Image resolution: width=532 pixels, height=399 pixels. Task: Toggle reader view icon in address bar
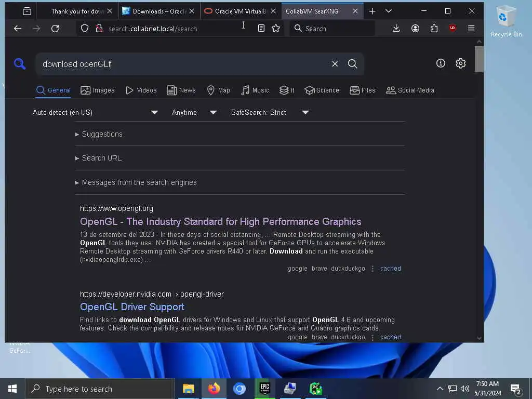point(261,28)
